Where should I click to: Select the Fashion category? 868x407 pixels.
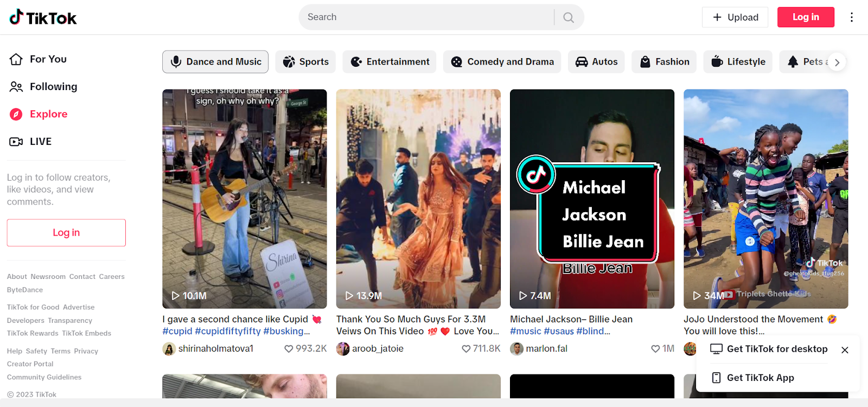[664, 62]
